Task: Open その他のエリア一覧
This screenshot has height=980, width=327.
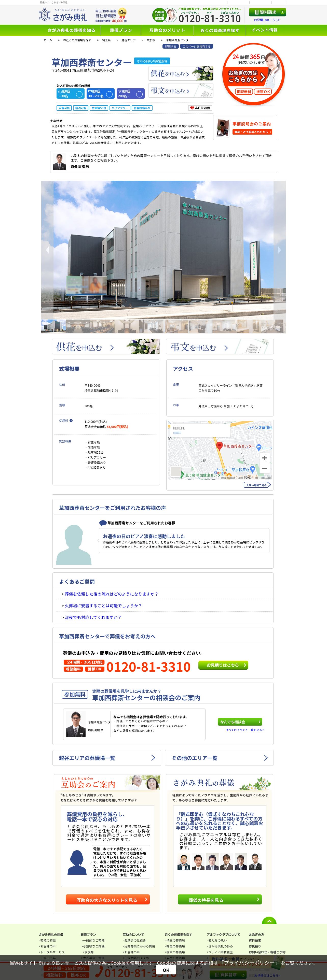Action: [x=219, y=758]
